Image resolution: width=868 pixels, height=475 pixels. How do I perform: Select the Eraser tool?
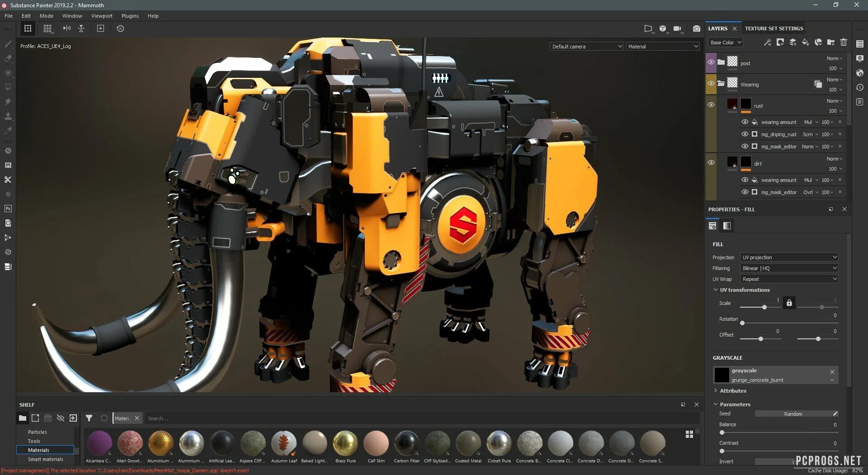tap(8, 58)
